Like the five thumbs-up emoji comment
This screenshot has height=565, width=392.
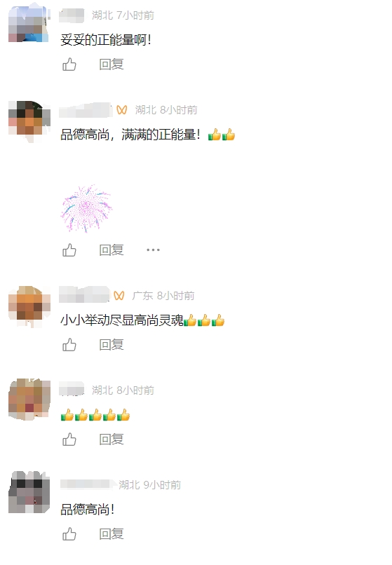click(69, 440)
